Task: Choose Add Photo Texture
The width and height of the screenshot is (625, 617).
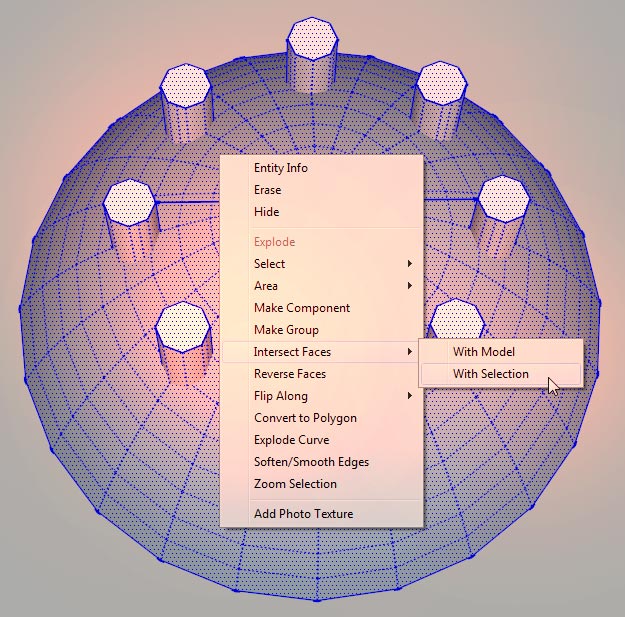Action: [322, 513]
